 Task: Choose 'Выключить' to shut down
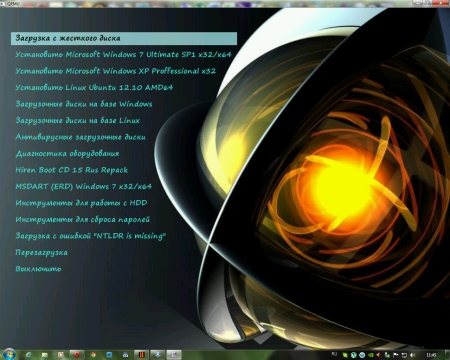(38, 269)
